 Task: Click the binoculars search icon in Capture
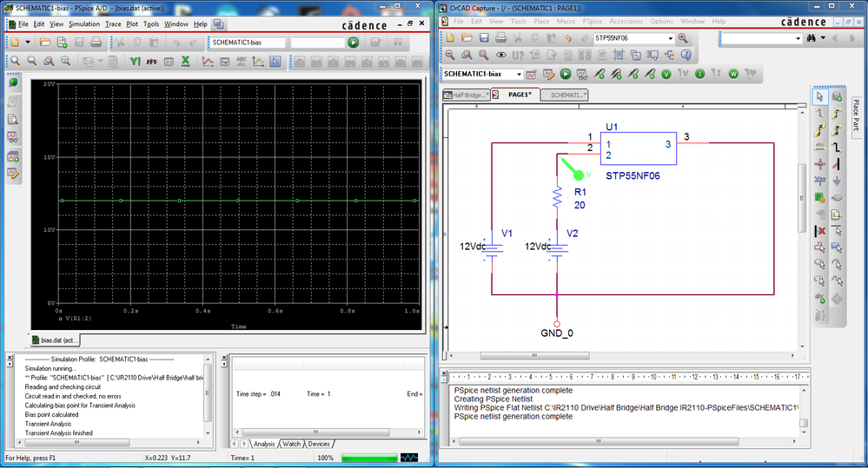[812, 38]
